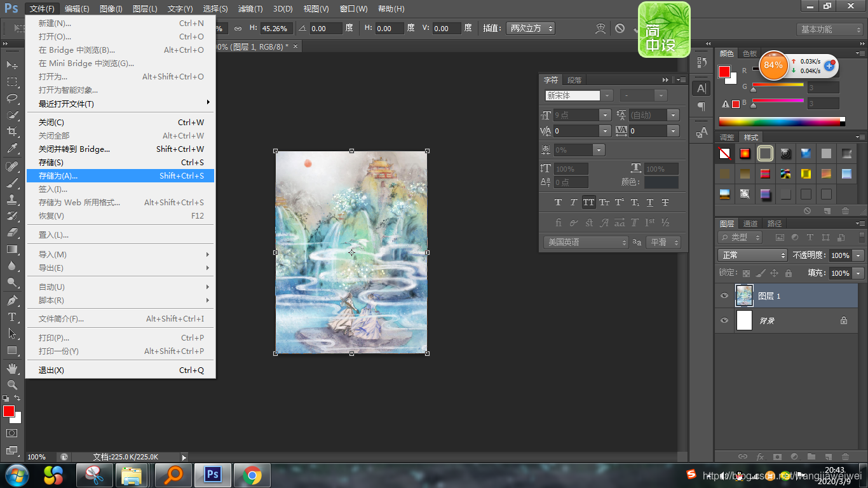Open the 滤镜(T) menu
This screenshot has height=488, width=868.
pos(250,9)
